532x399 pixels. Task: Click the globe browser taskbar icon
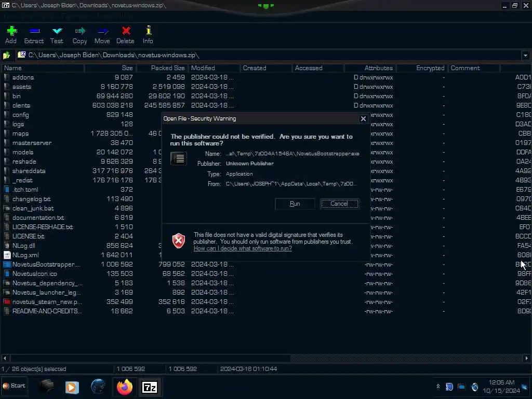pyautogui.click(x=98, y=387)
